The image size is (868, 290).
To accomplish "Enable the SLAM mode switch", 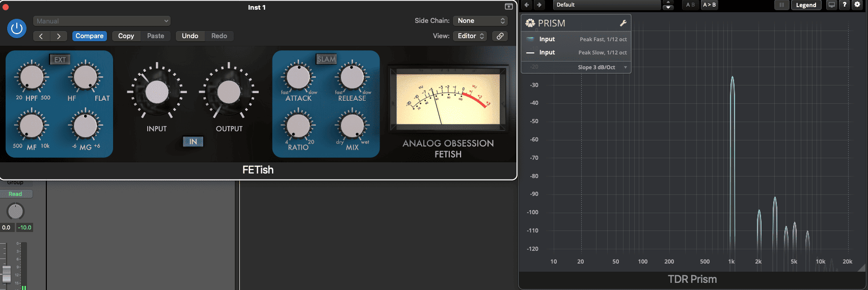I will [x=326, y=60].
